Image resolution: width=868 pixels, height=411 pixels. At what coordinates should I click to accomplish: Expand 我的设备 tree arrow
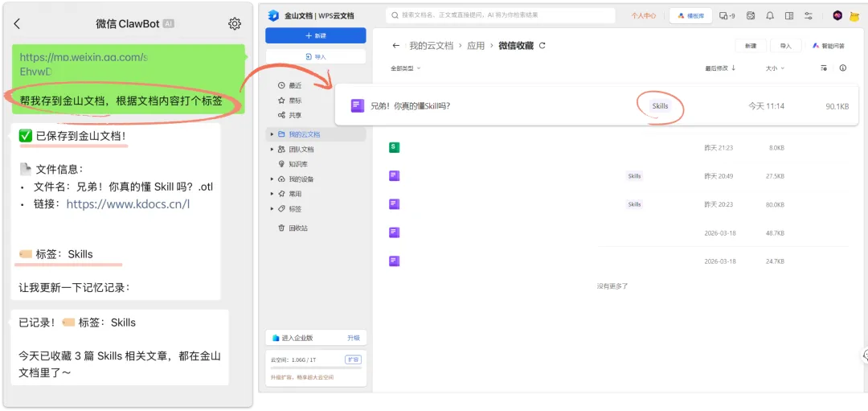(272, 179)
